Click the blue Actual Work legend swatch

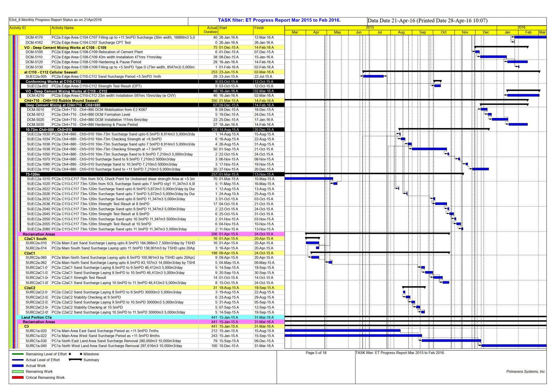coord(17,366)
